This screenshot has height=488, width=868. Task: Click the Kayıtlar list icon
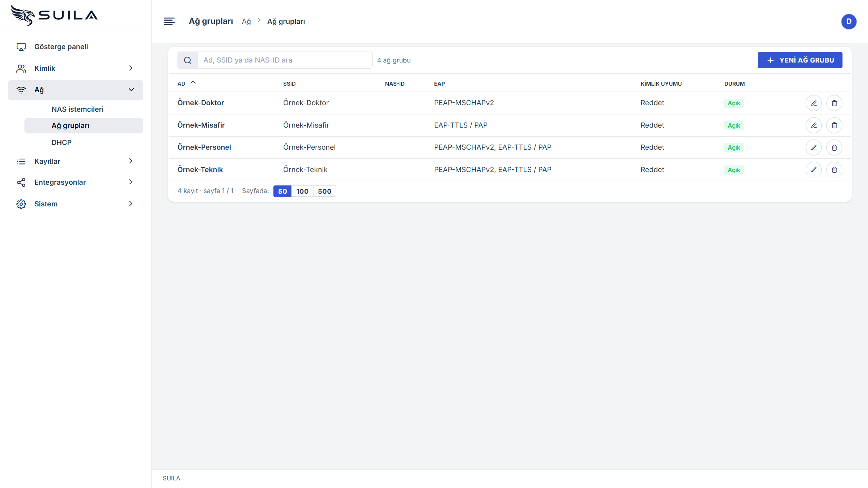click(x=21, y=161)
